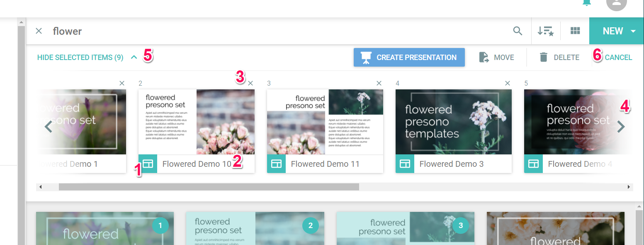Remove Flowered Demo 3 from selection
This screenshot has height=245, width=644.
[x=507, y=83]
